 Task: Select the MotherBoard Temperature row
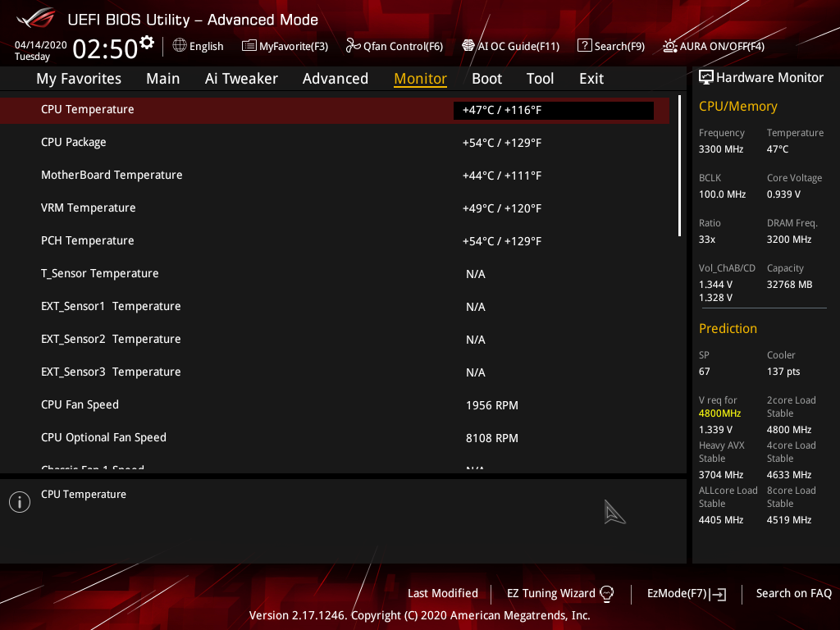coord(335,176)
